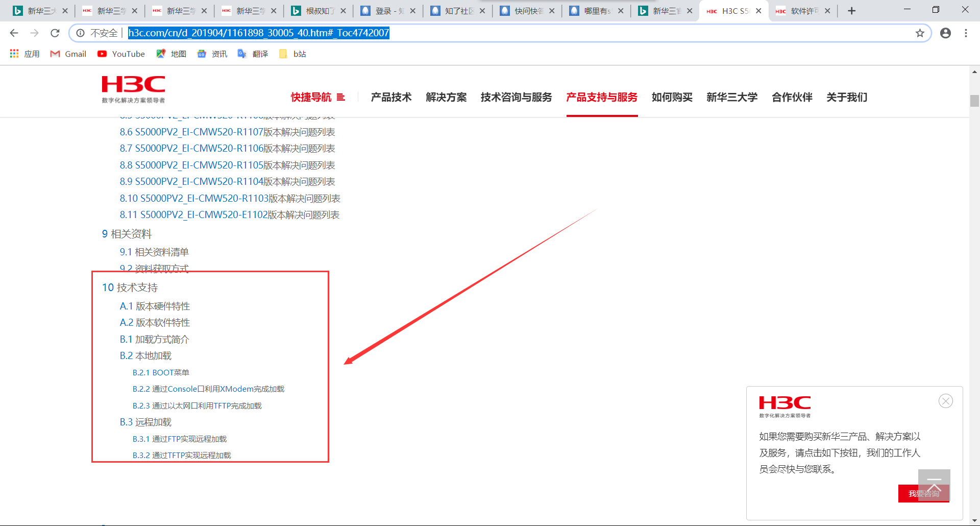Go to B.1 加载方式简介

[x=155, y=340]
